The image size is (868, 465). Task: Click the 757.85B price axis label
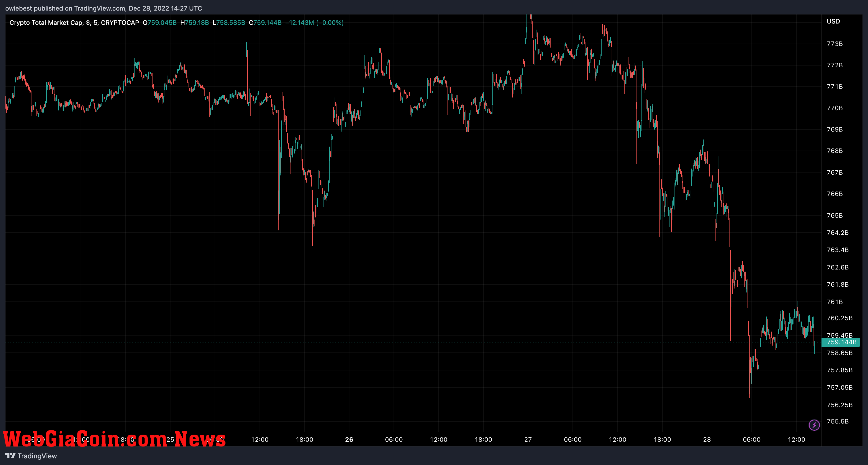(840, 370)
